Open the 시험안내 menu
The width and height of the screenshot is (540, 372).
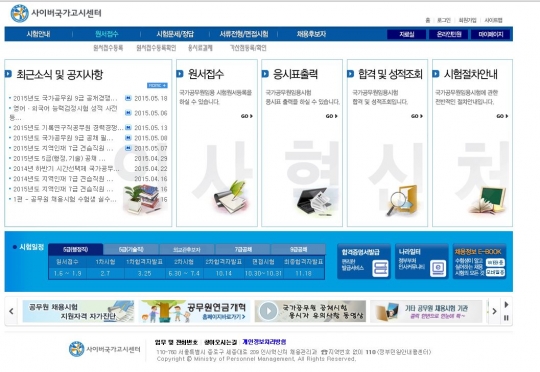coord(39,34)
